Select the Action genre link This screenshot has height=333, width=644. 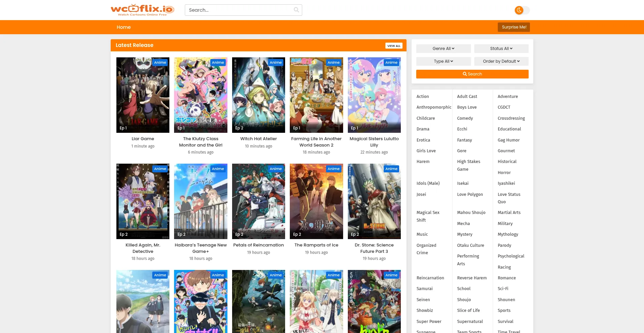click(x=423, y=97)
